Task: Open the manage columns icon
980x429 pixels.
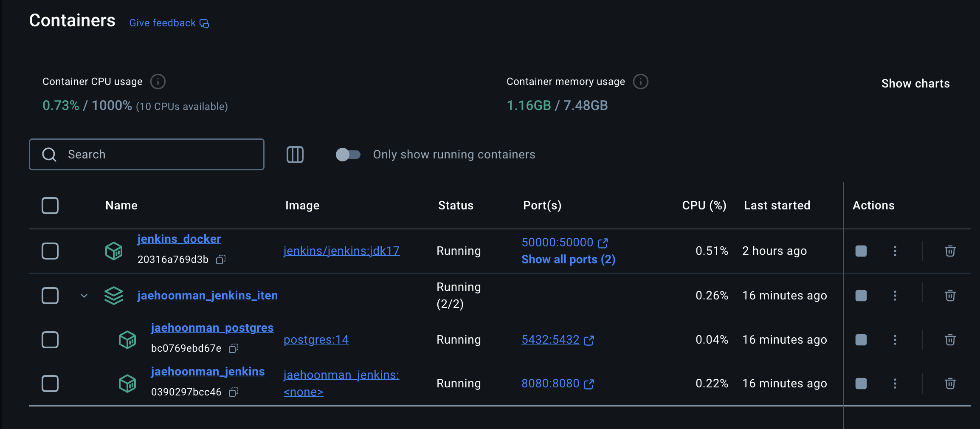Action: point(295,155)
